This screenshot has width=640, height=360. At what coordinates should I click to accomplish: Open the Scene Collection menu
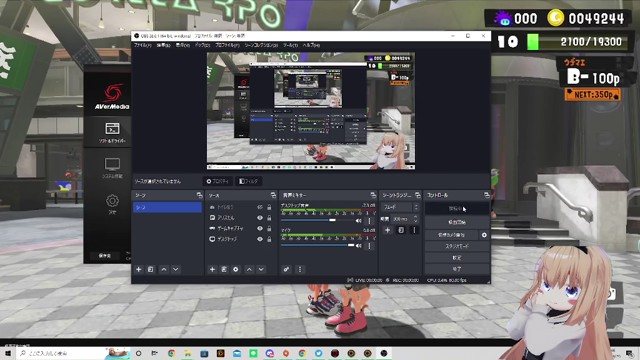[x=261, y=45]
